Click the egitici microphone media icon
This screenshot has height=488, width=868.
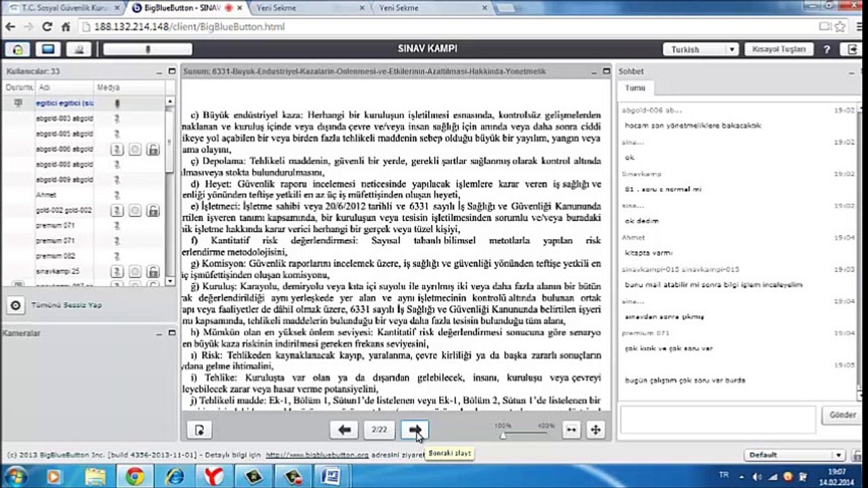tap(117, 104)
